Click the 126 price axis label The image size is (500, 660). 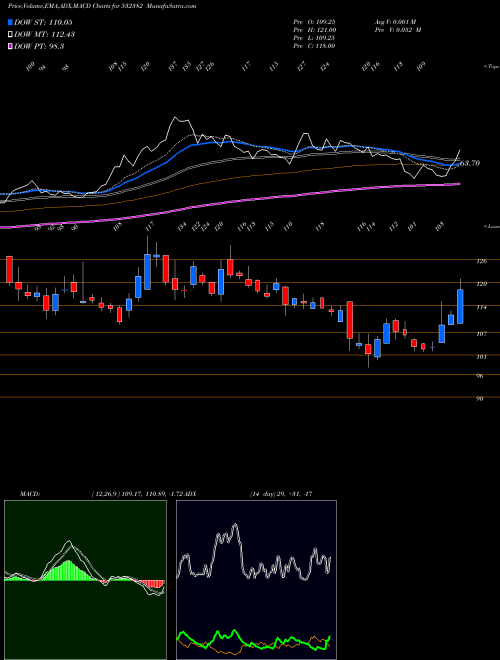point(481,261)
